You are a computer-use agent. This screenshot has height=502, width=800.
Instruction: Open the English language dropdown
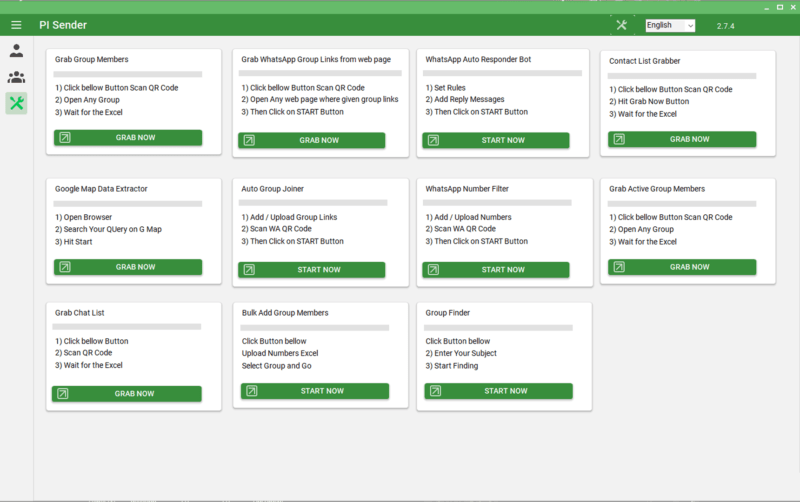tap(669, 25)
